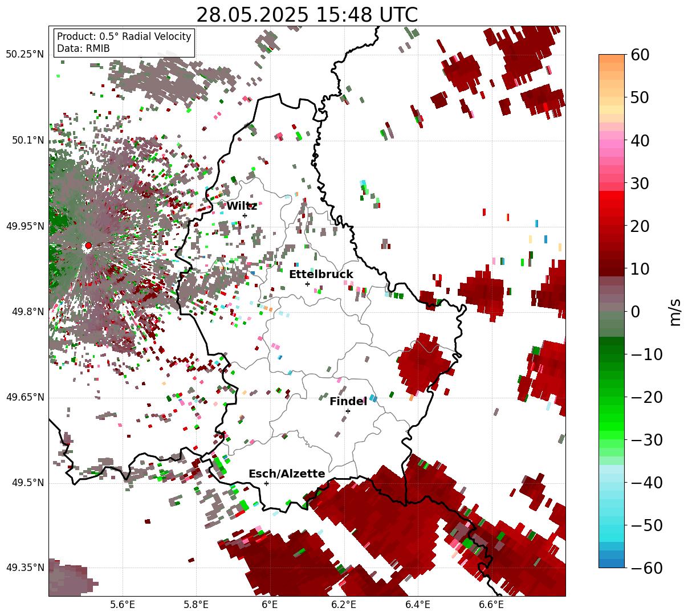Click the colorbar tick label 20
688x616 pixels.
coord(641,226)
